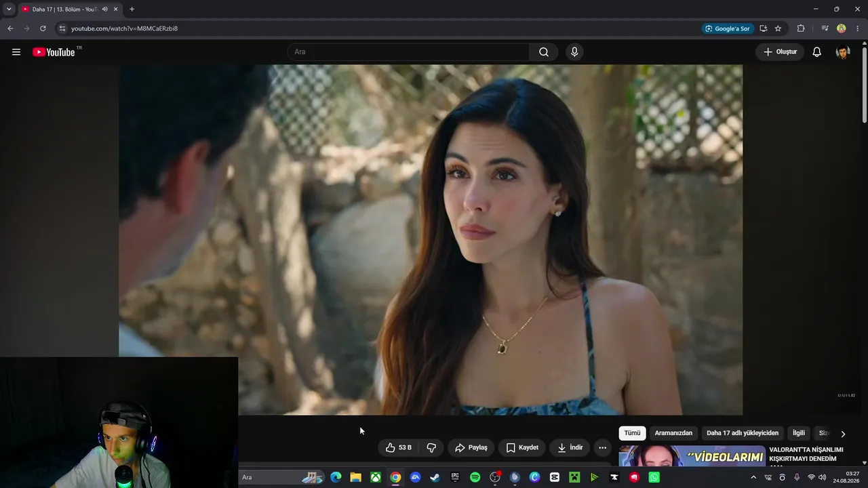Open Minecraft creeper icon from taskbar
The image size is (868, 488).
click(x=574, y=477)
